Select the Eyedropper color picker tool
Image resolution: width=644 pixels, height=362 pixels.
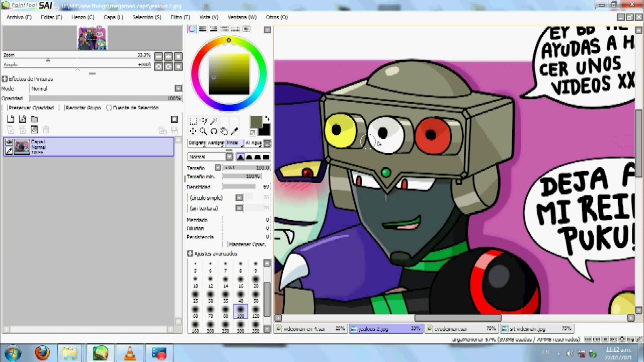[234, 131]
